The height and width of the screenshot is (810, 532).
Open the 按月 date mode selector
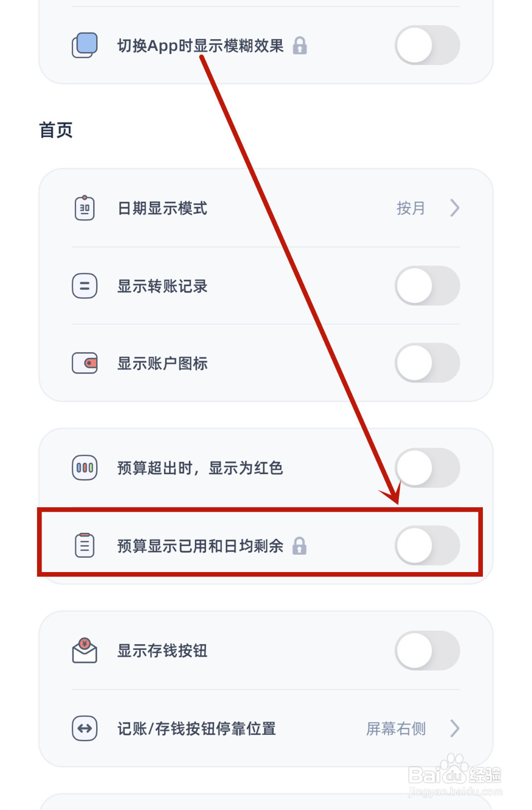411,208
